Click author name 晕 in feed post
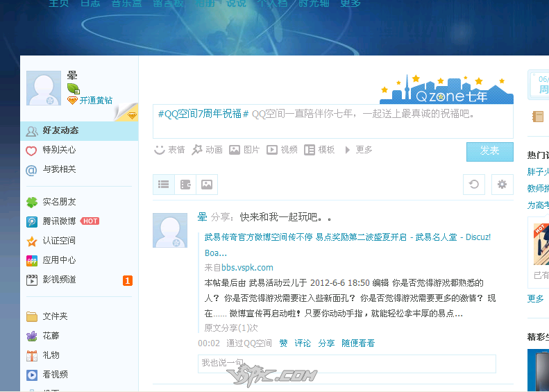549x392 pixels. [203, 217]
